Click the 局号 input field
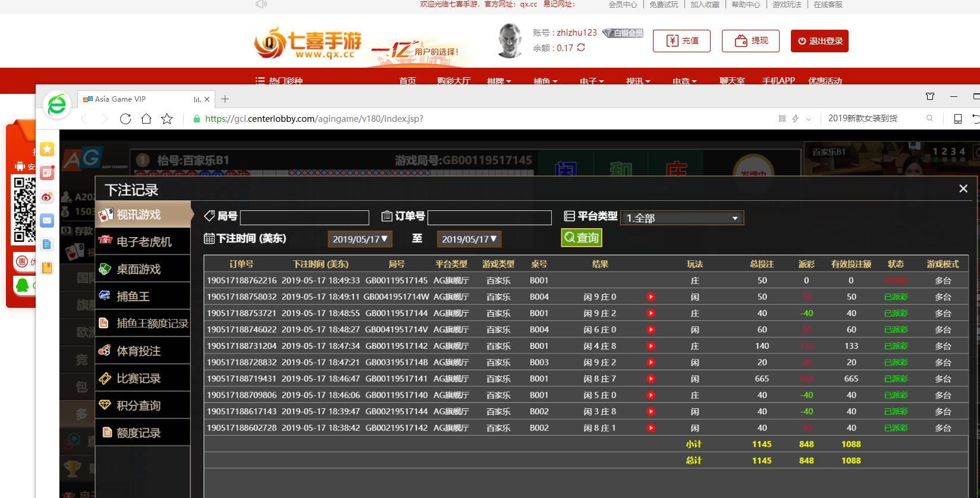This screenshot has height=498, width=980. [x=304, y=218]
